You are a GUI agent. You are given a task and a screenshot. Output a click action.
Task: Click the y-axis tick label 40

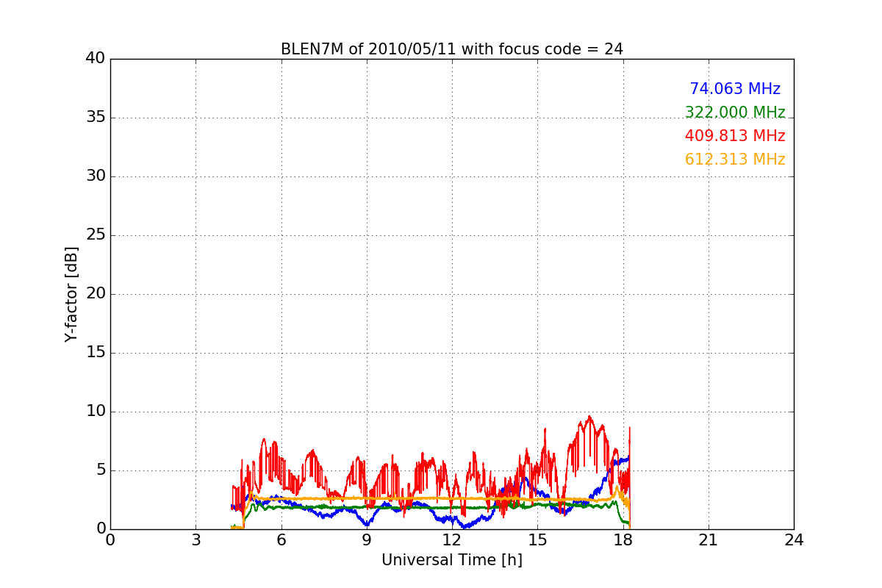(96, 59)
